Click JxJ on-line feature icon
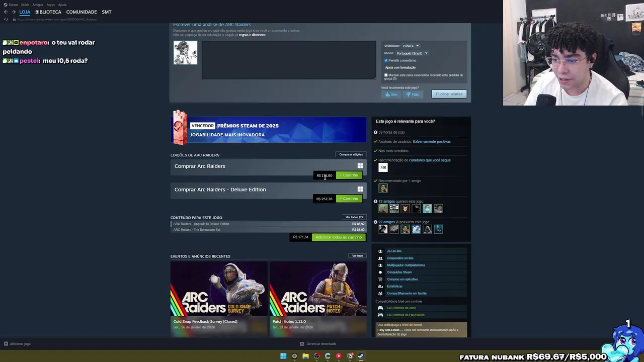The height and width of the screenshot is (362, 644). point(380,251)
